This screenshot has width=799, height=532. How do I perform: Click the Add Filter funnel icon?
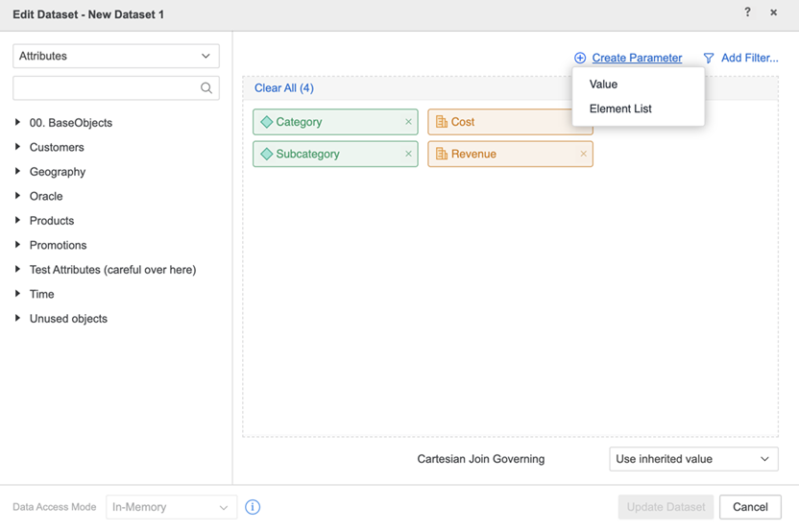709,59
